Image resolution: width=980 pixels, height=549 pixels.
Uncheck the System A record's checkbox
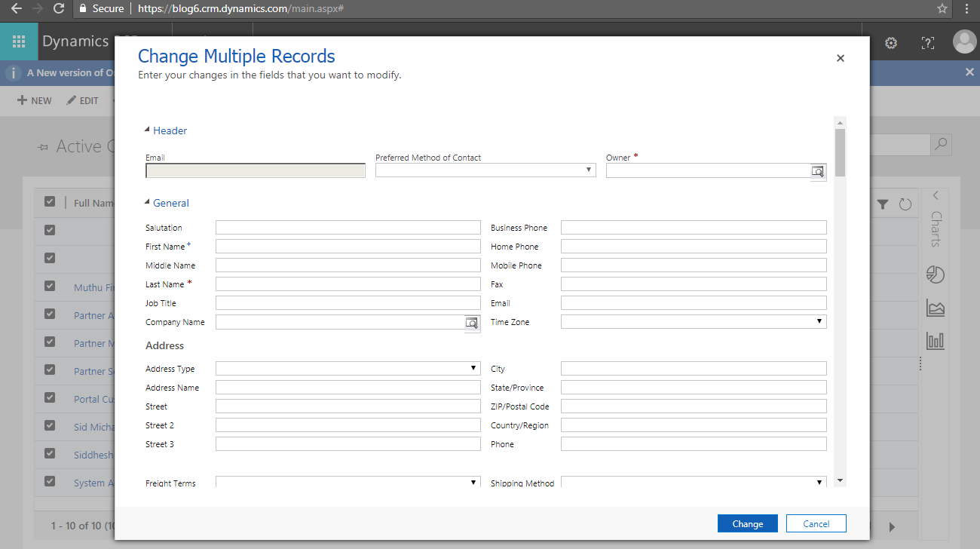pyautogui.click(x=49, y=481)
